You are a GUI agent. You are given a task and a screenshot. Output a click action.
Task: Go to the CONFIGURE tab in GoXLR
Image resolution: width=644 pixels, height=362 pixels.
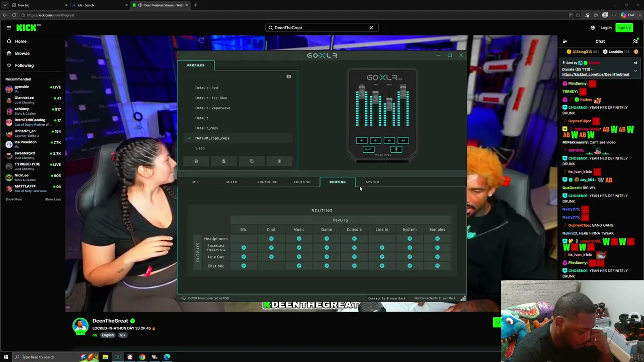pos(267,182)
